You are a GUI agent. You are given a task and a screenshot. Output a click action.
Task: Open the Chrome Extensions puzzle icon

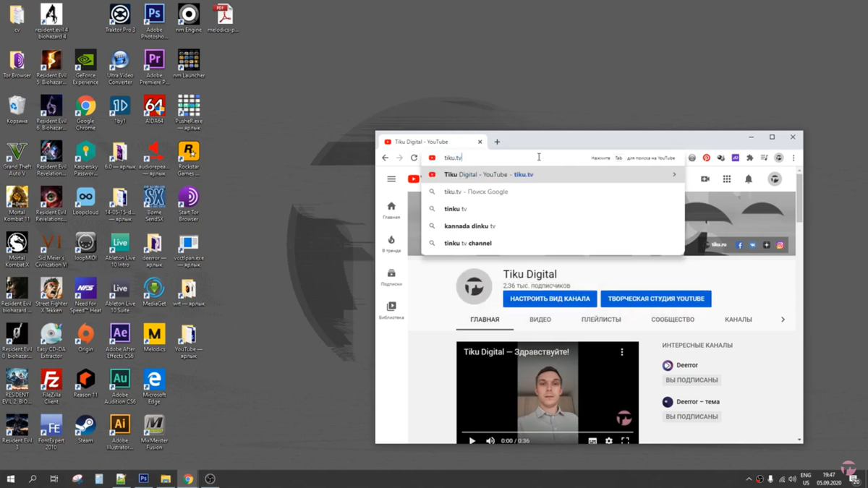pos(749,158)
